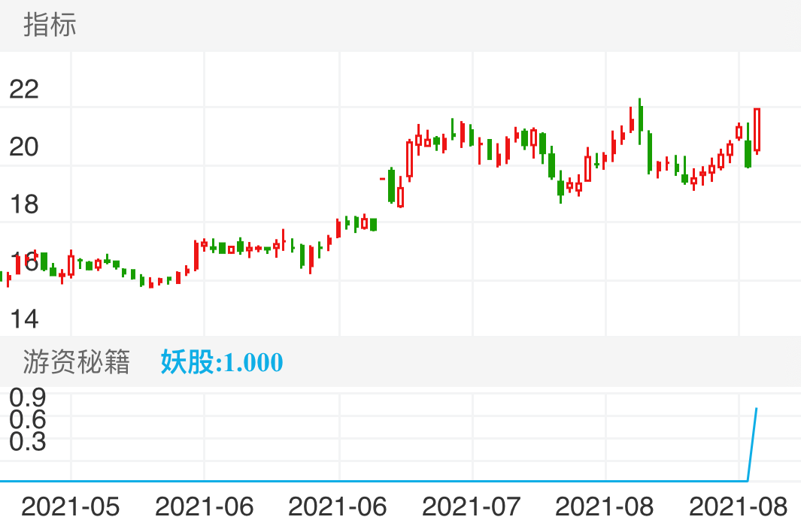Click the flat red dash candlestick
Viewport: 801px width, 532px height.
[382, 179]
